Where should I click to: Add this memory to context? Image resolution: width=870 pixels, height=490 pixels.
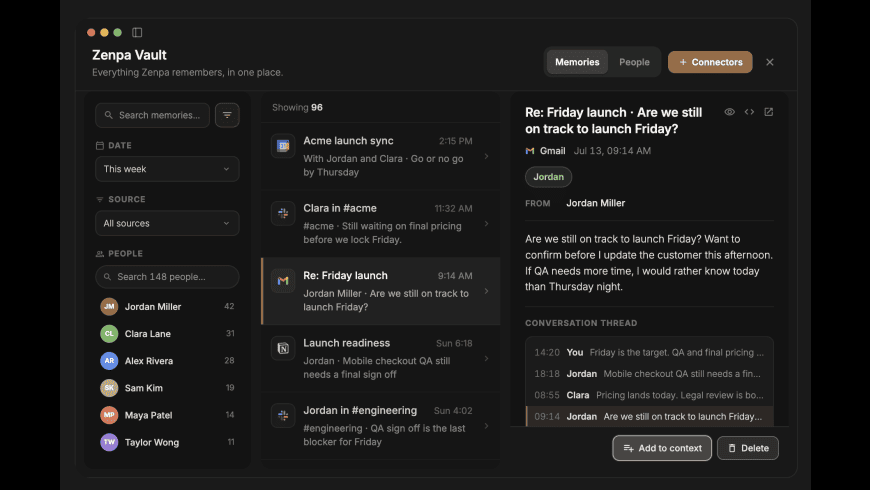point(662,448)
